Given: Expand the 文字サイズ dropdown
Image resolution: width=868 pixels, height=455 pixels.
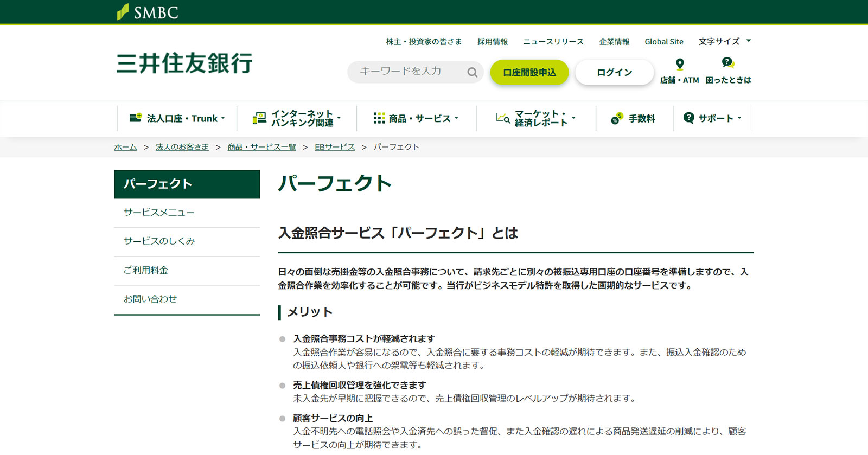Looking at the screenshot, I should (x=724, y=41).
